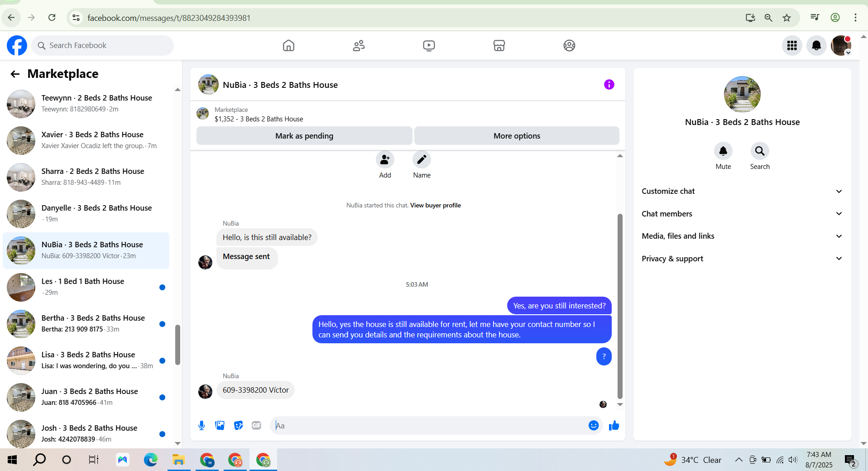Click the large NuBia house thumbnail in right panel
Viewport: 868px width, 471px height.
tap(742, 94)
